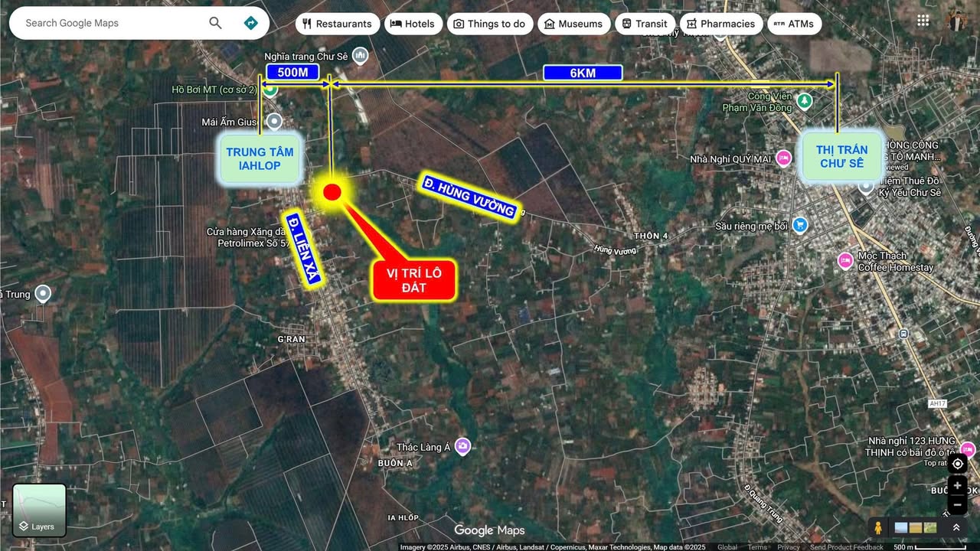Toggle the ATMs filter chip

point(795,24)
